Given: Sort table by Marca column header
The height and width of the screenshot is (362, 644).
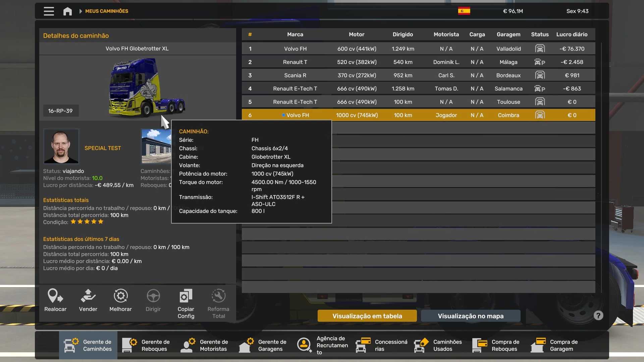Looking at the screenshot, I should click(x=295, y=34).
